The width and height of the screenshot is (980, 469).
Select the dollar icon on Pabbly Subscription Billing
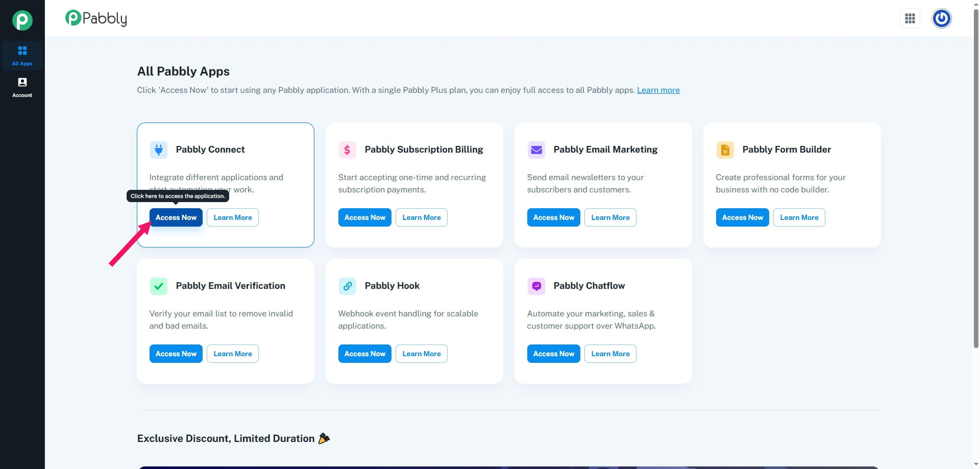point(347,150)
